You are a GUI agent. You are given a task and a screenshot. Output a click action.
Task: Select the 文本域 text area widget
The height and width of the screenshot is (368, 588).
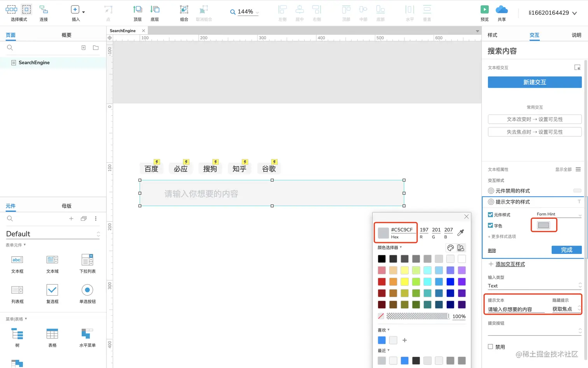click(x=52, y=263)
